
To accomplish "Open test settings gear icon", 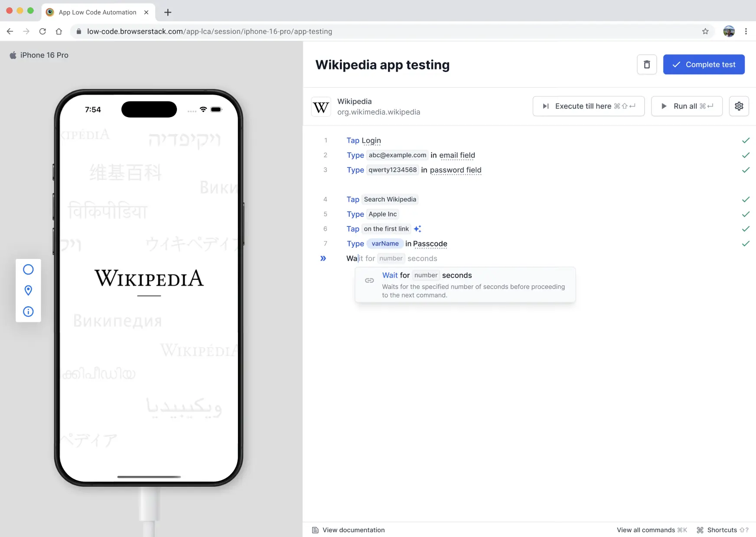I will coord(739,106).
